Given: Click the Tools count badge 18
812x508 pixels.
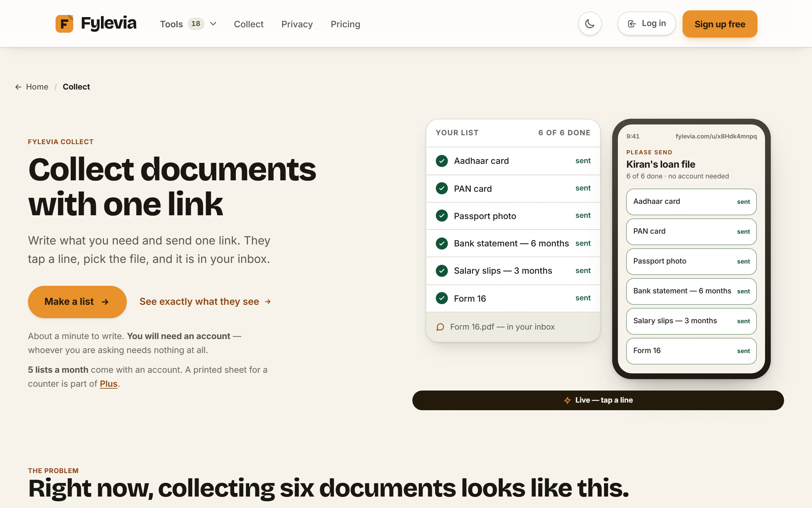Looking at the screenshot, I should [x=196, y=24].
